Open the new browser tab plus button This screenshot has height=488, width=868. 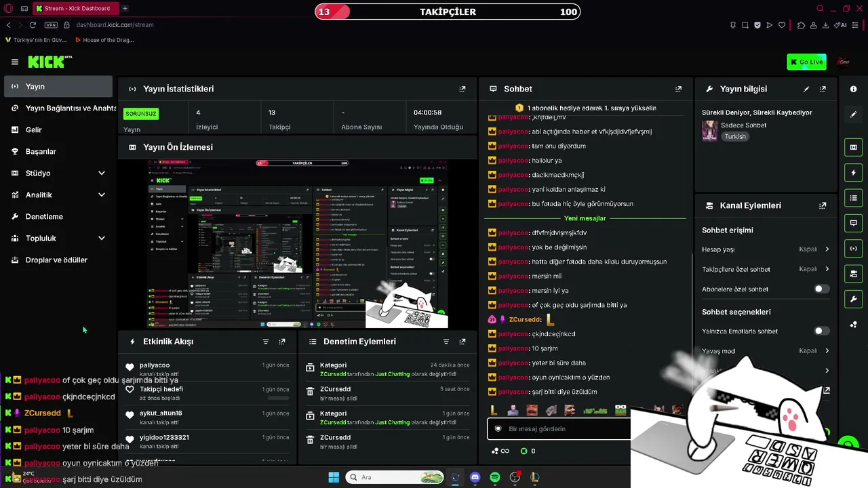pyautogui.click(x=125, y=8)
